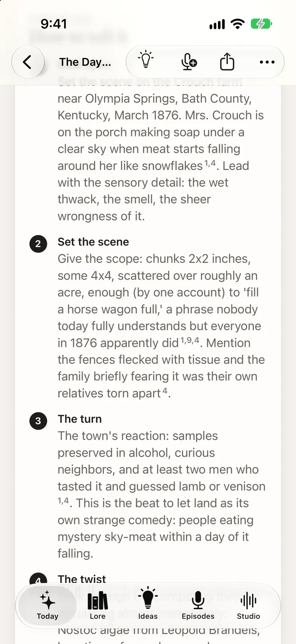This screenshot has height=644, width=296.
Task: Tap "The twist" step heading
Action: (82, 579)
